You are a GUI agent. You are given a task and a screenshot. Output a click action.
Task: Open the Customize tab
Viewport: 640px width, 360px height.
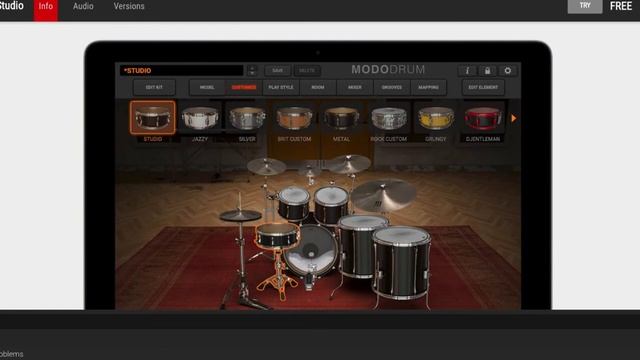(244, 87)
